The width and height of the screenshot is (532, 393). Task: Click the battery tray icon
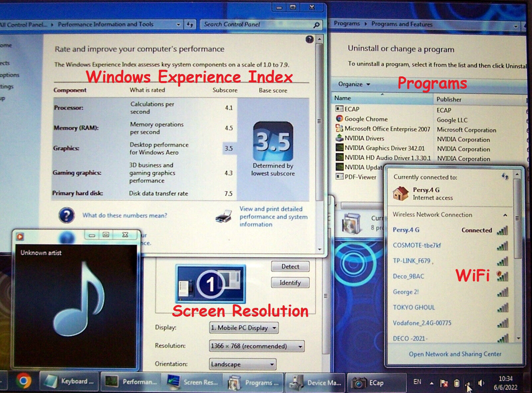click(x=457, y=383)
